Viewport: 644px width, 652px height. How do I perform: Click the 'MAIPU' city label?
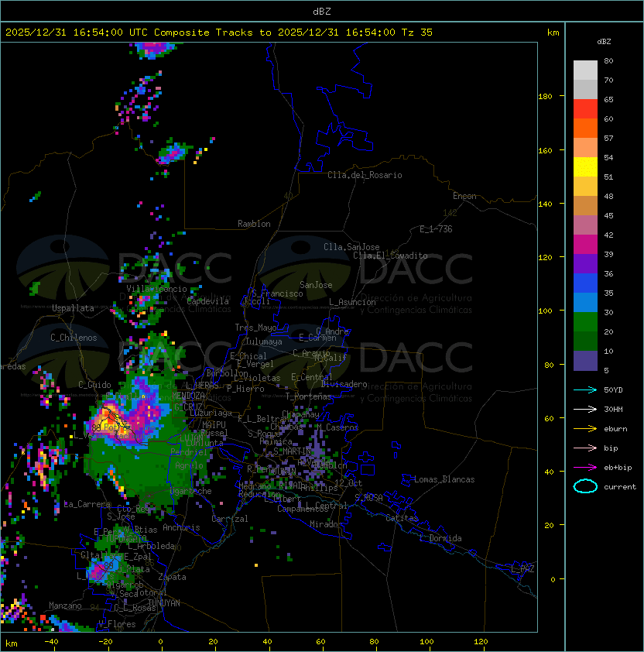(214, 425)
